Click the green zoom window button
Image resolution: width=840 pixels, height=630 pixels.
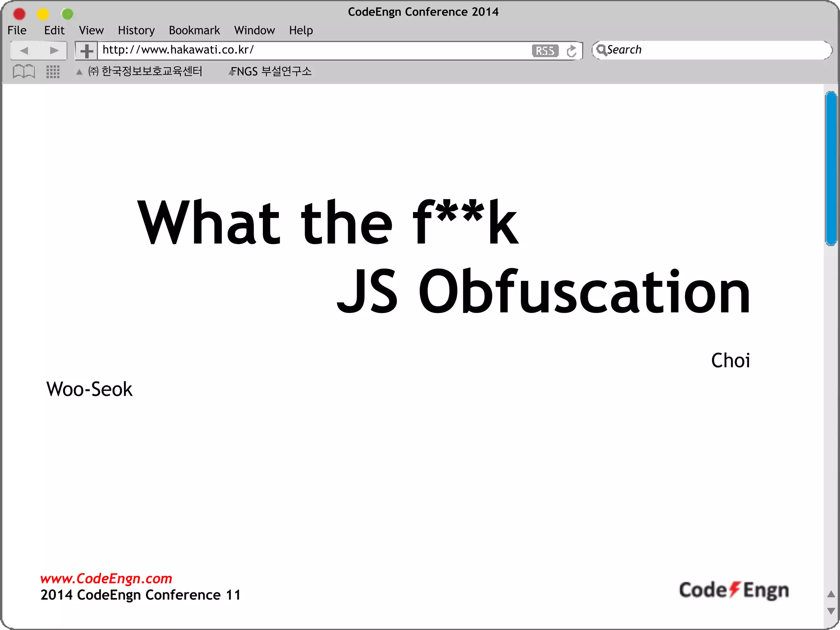coord(67,14)
